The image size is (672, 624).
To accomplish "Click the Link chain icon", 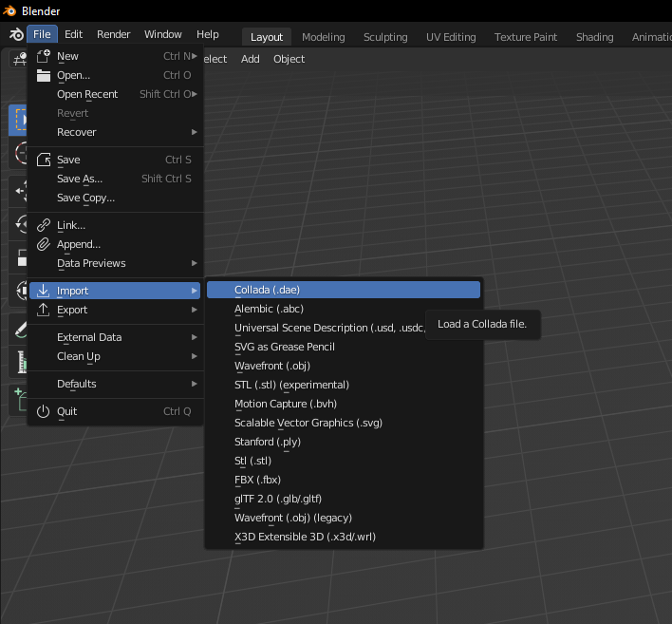I will 44,225.
